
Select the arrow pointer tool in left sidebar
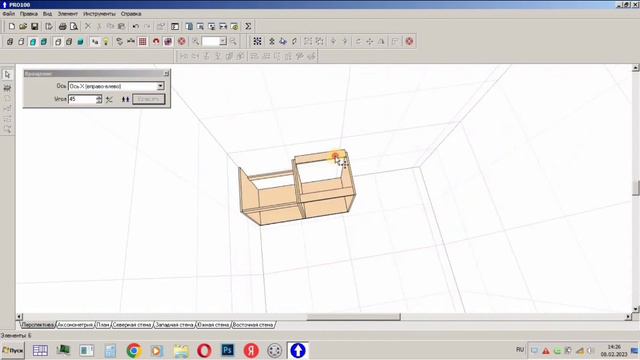[x=7, y=75]
